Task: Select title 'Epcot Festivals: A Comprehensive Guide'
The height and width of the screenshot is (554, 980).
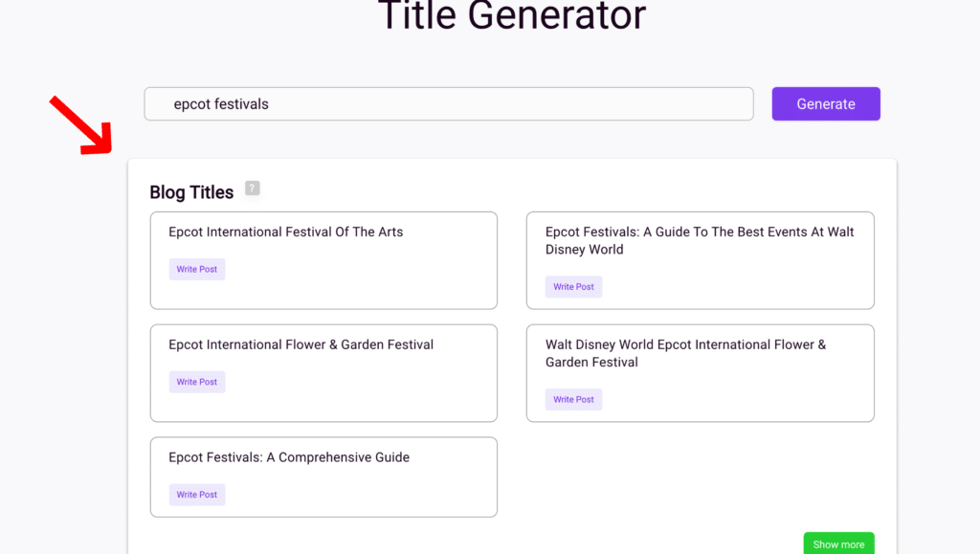Action: pyautogui.click(x=289, y=457)
